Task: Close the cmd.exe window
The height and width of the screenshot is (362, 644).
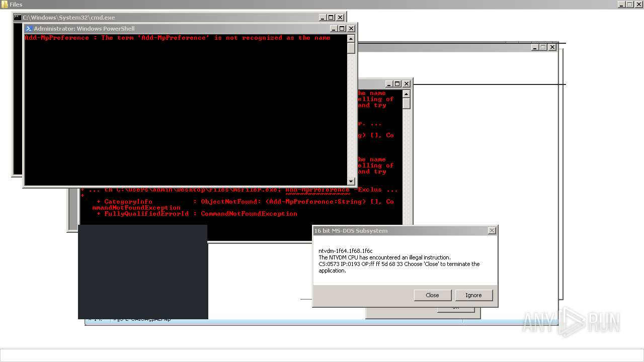Action: pyautogui.click(x=340, y=17)
